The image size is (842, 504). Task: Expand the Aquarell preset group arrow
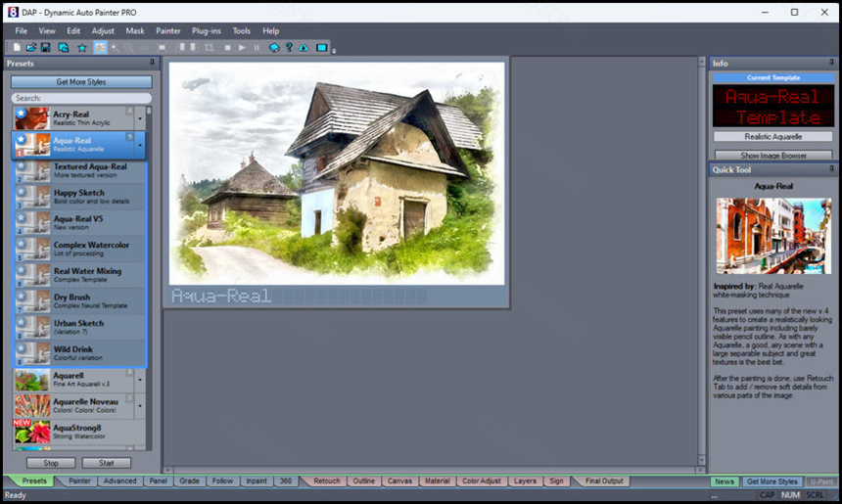tap(140, 380)
